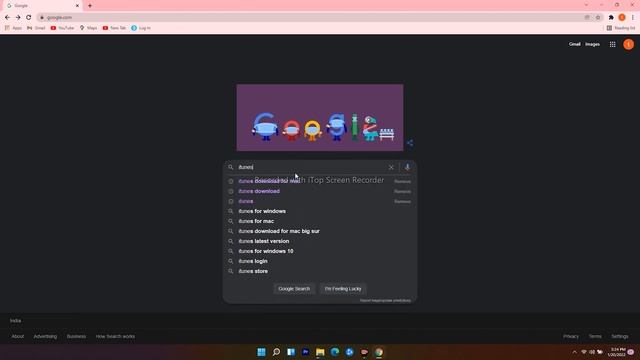Viewport: 640px width, 360px height.
Task: Start voice search with microphone icon
Action: coord(407,167)
